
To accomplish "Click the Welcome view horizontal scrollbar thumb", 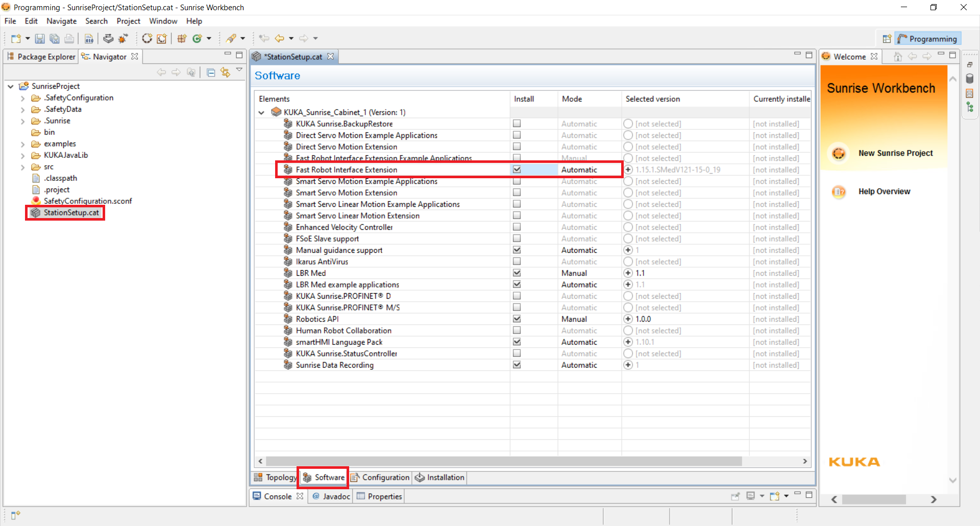I will [x=873, y=499].
